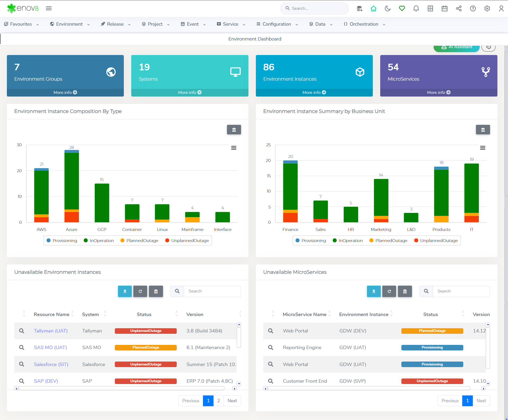Image resolution: width=508 pixels, height=420 pixels.
Task: Open the Configuration menu
Action: (x=277, y=24)
